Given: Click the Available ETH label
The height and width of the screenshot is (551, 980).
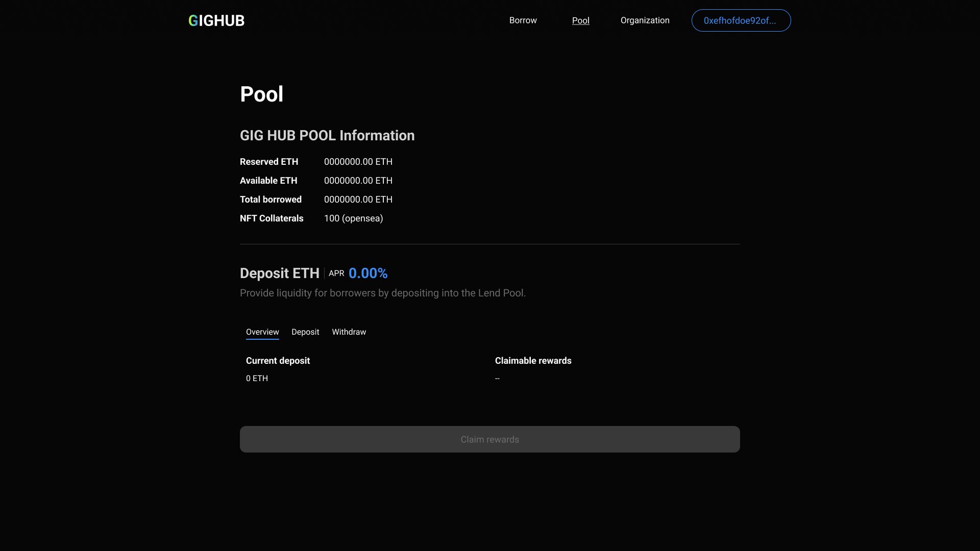Looking at the screenshot, I should (x=268, y=181).
